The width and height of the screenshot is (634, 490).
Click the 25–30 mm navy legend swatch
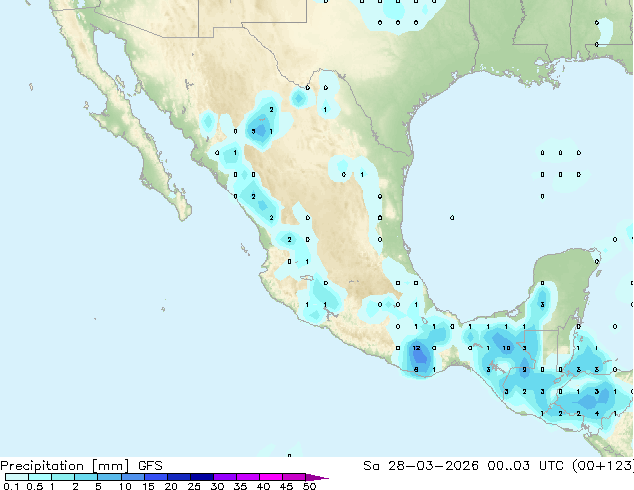click(x=202, y=477)
